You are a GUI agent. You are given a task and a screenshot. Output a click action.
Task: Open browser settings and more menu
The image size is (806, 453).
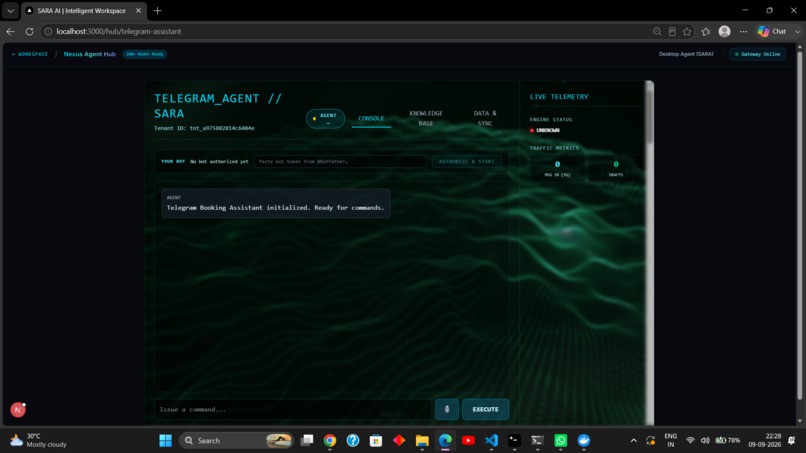pos(743,31)
